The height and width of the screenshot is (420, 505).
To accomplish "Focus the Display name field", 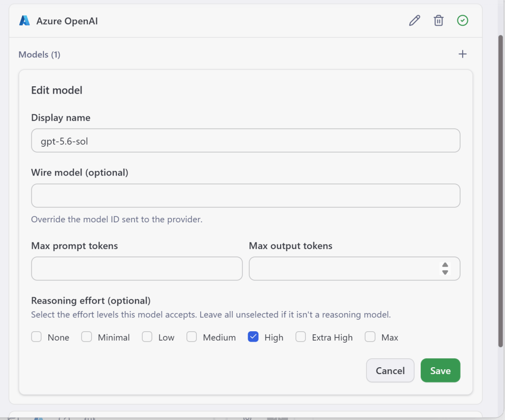I will (246, 140).
